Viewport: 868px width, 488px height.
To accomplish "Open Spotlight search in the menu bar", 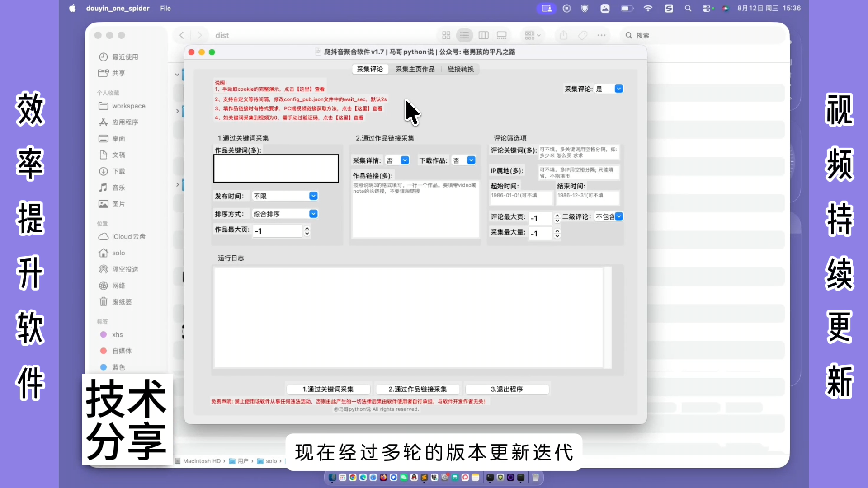I will pos(688,8).
